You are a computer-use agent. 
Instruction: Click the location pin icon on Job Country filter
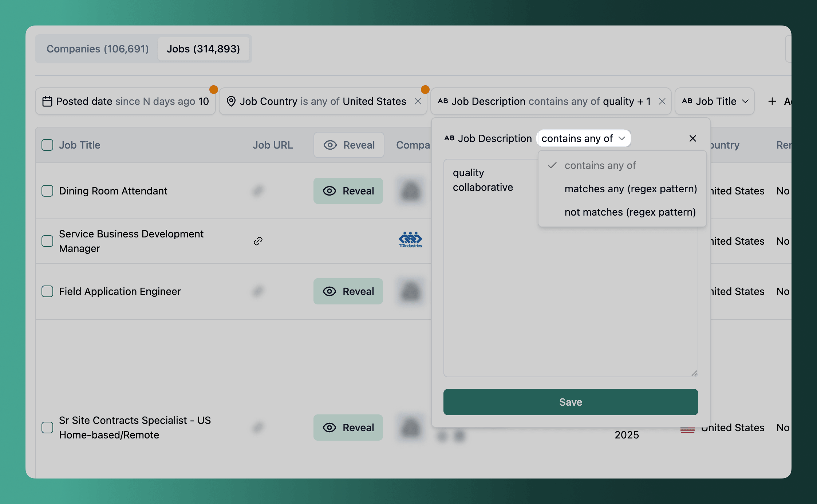pyautogui.click(x=231, y=101)
